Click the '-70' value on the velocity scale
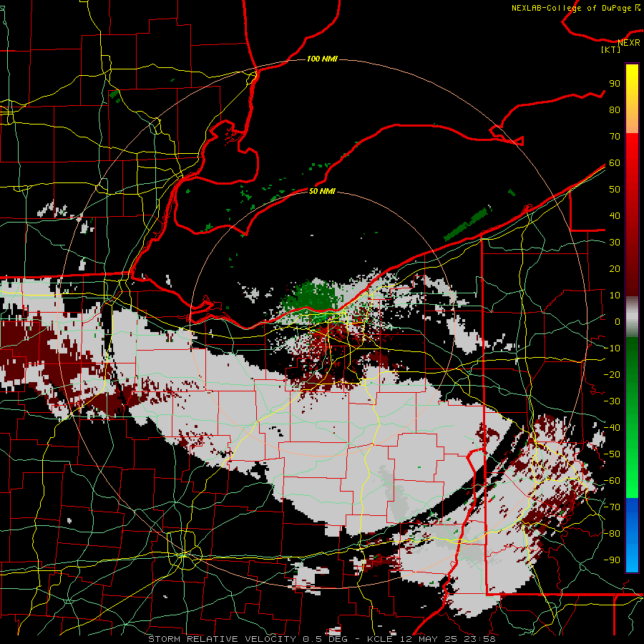The image size is (644, 644). (x=612, y=507)
